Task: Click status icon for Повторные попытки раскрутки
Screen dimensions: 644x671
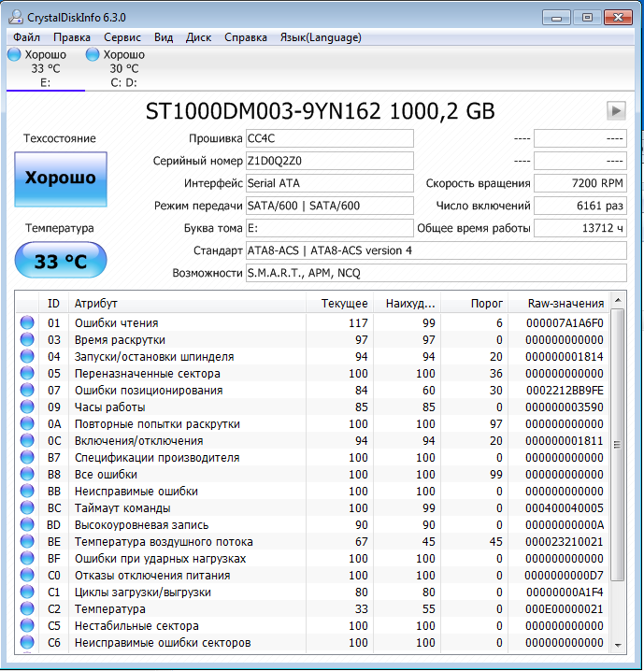Action: click(27, 423)
